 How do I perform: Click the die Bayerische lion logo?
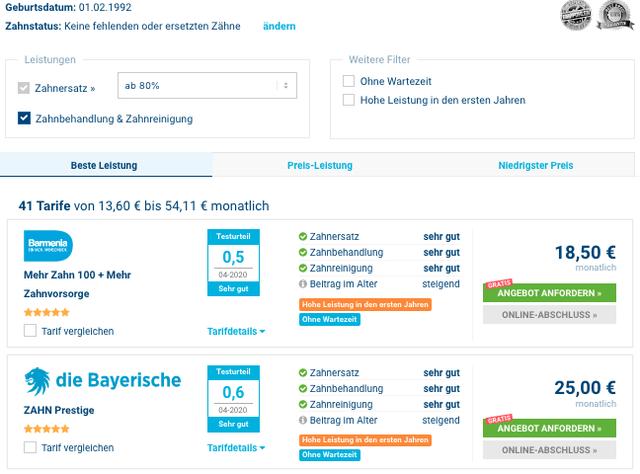click(37, 381)
